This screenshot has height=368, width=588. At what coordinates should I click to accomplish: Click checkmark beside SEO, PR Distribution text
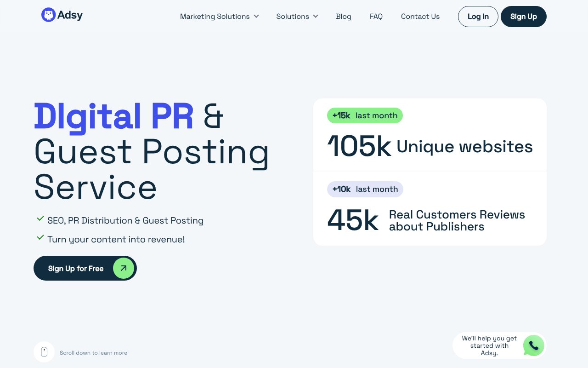[x=40, y=219]
